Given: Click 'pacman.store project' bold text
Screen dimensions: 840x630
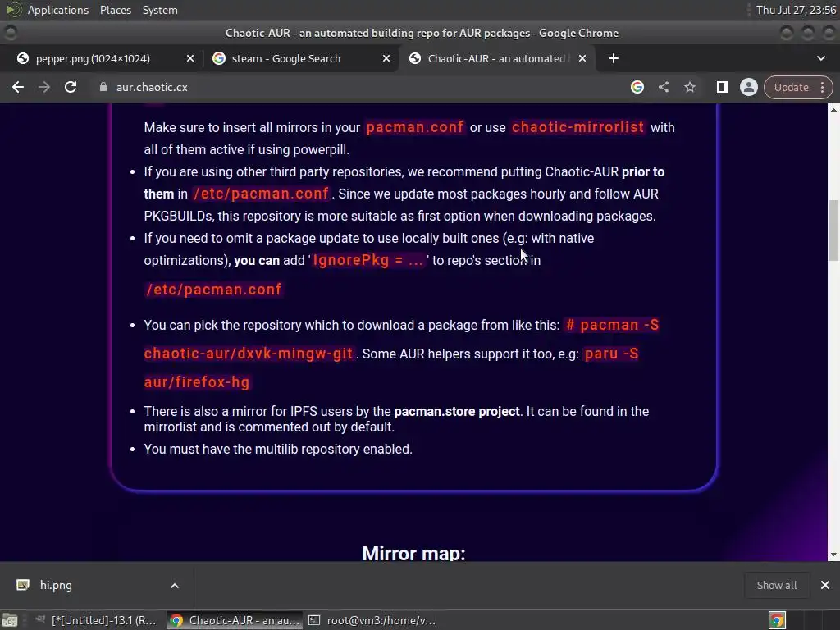Looking at the screenshot, I should coord(457,412).
